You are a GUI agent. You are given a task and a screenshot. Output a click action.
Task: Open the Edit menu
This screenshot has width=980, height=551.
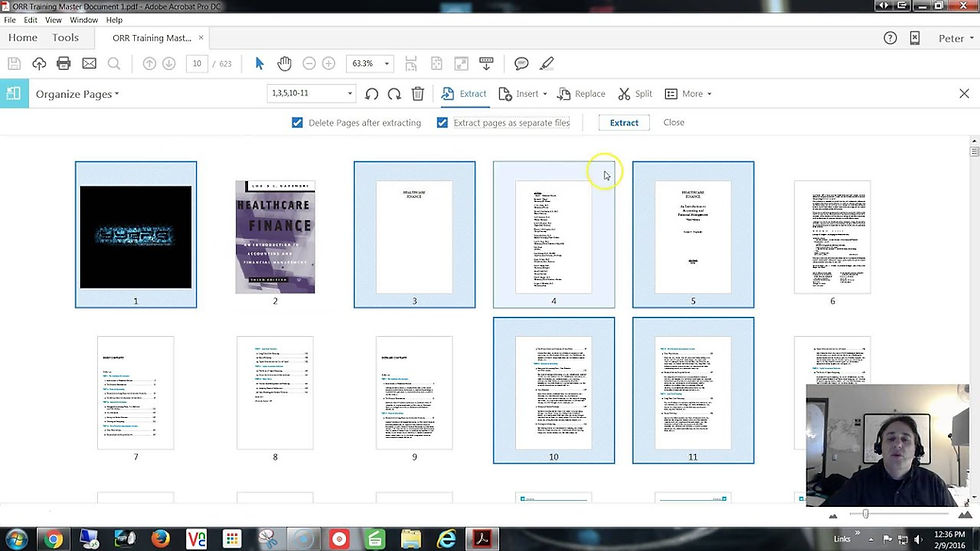click(31, 20)
